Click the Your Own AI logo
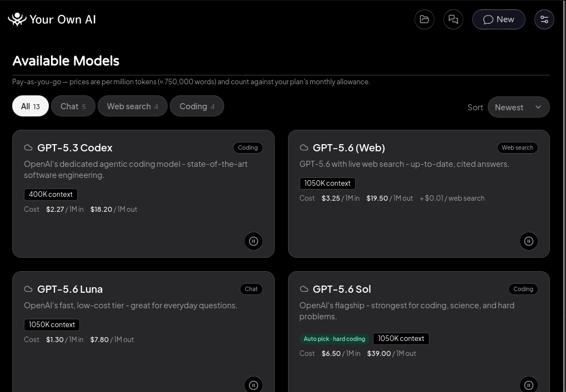 17,19
